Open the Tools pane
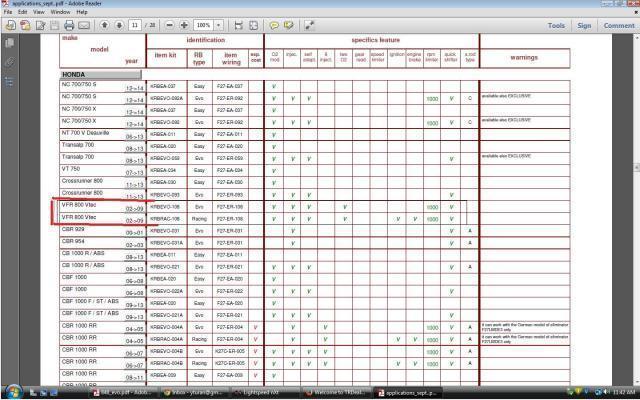The width and height of the screenshot is (640, 400). click(x=556, y=25)
